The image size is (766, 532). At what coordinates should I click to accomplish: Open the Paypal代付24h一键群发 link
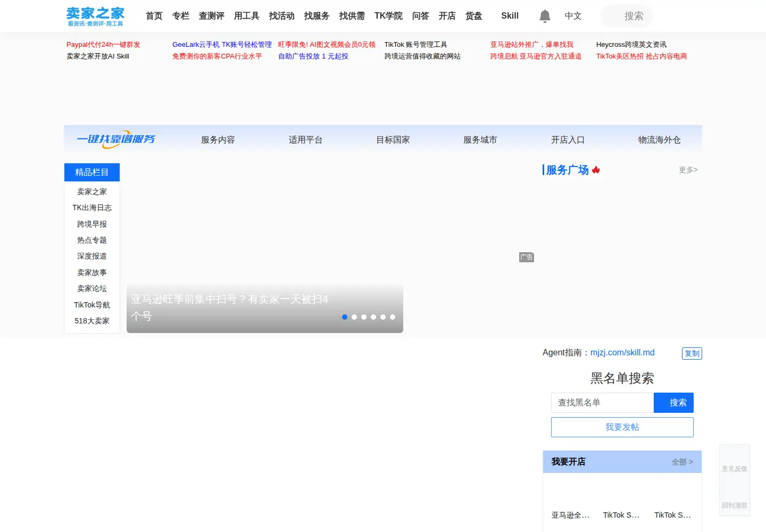pyautogui.click(x=103, y=45)
